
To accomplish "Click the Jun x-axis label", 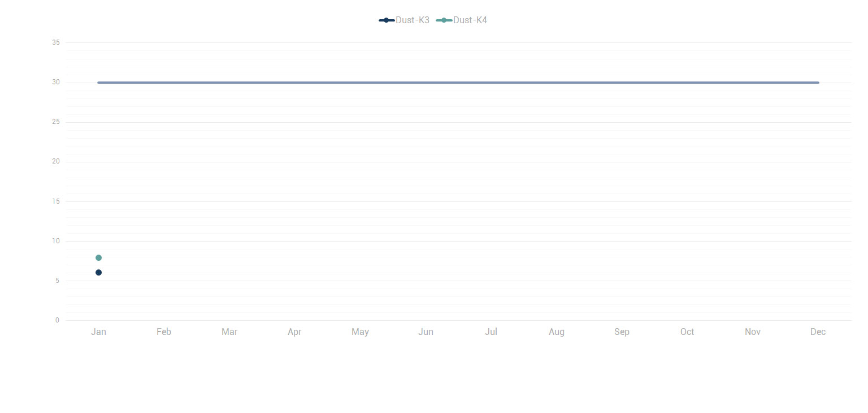I will click(x=426, y=332).
